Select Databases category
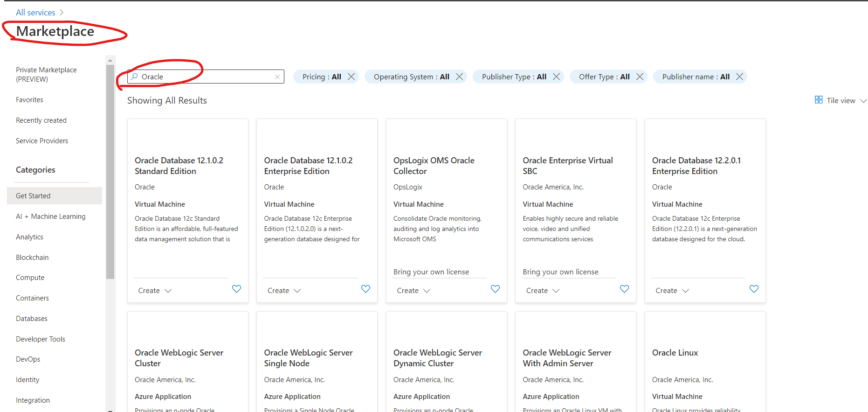This screenshot has width=868, height=412. [x=32, y=319]
